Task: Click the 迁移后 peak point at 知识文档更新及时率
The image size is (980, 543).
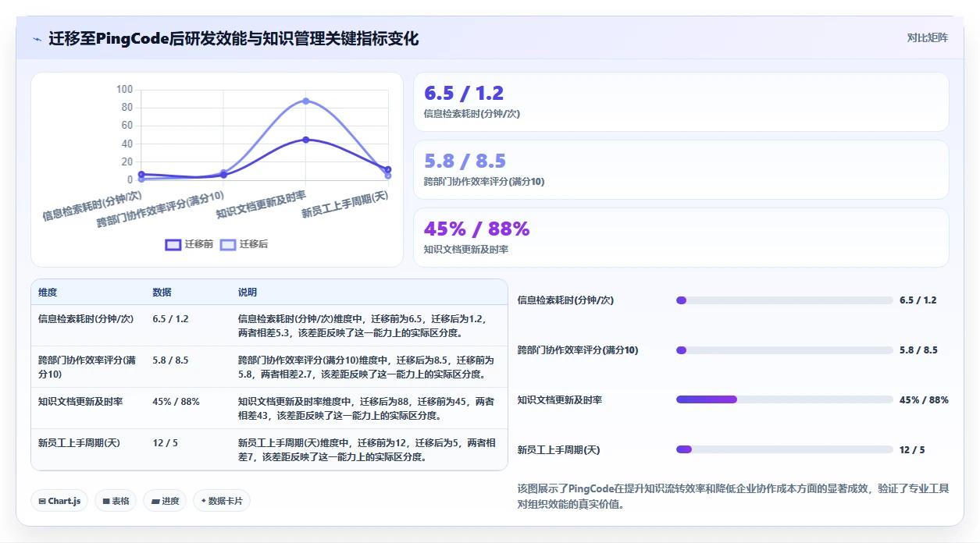Action: [306, 101]
